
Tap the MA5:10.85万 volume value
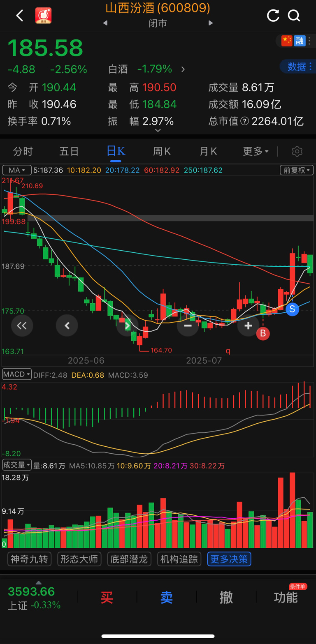pos(92,466)
